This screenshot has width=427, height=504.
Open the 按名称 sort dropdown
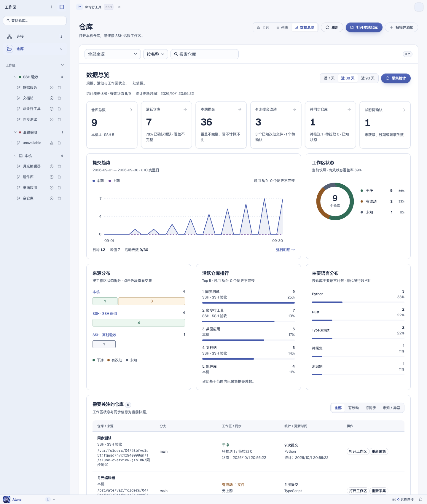point(156,54)
